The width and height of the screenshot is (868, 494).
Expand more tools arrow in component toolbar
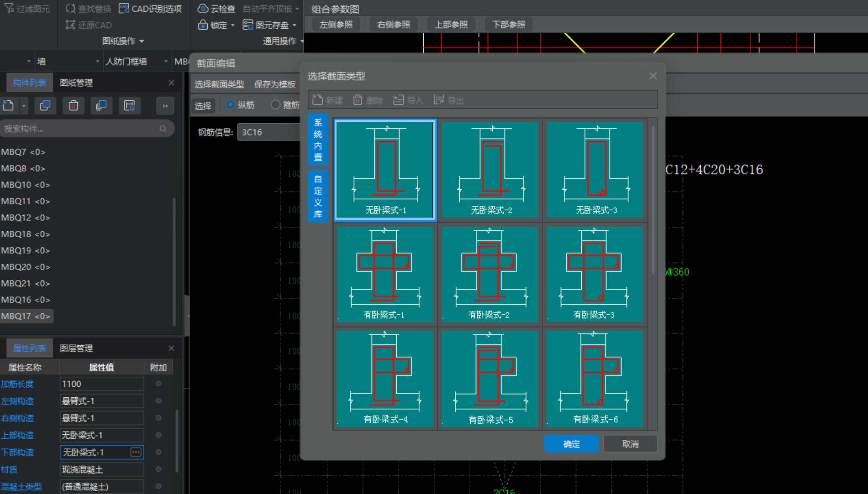coord(165,105)
